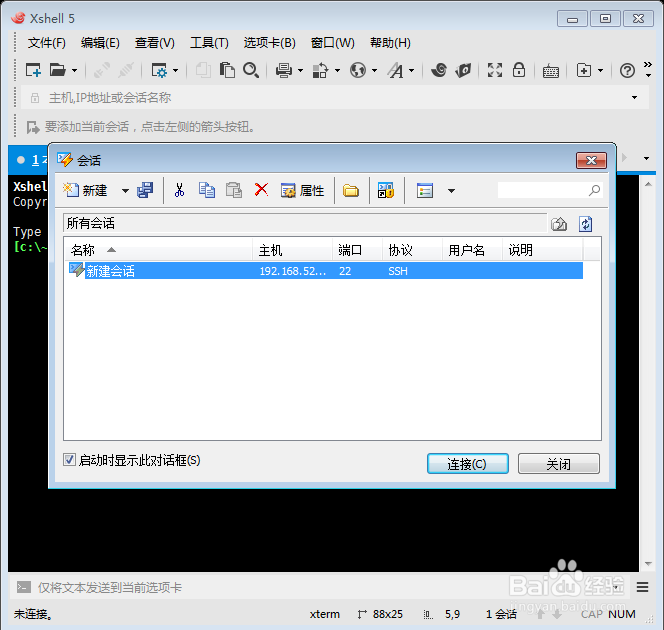Viewport: 664px width, 630px height.
Task: Click the compose bar text field
Action: tap(322, 587)
